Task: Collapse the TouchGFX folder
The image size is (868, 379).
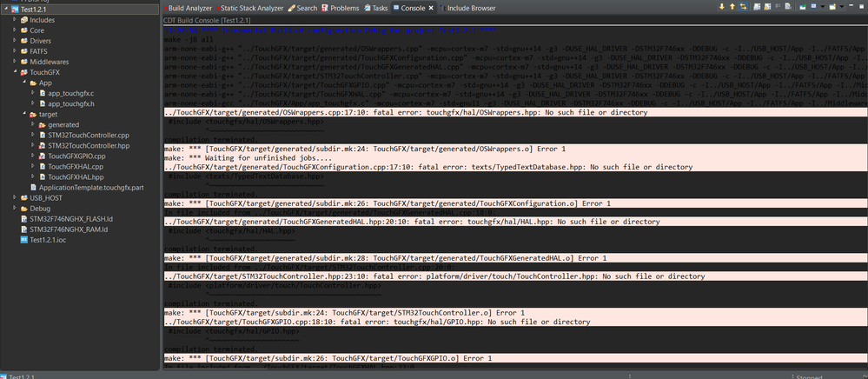Action: 15,72
